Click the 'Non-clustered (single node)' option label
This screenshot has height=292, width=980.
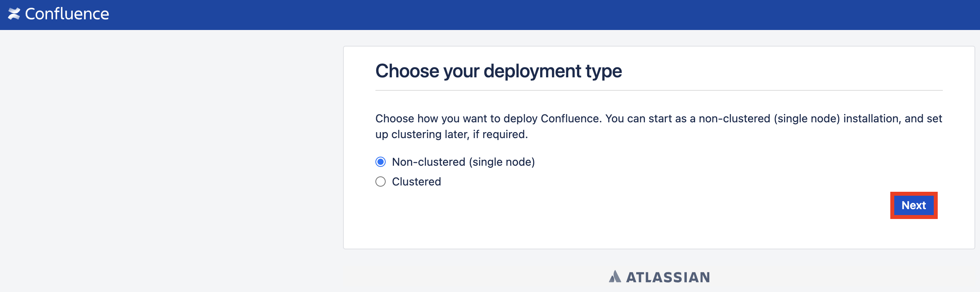(463, 162)
